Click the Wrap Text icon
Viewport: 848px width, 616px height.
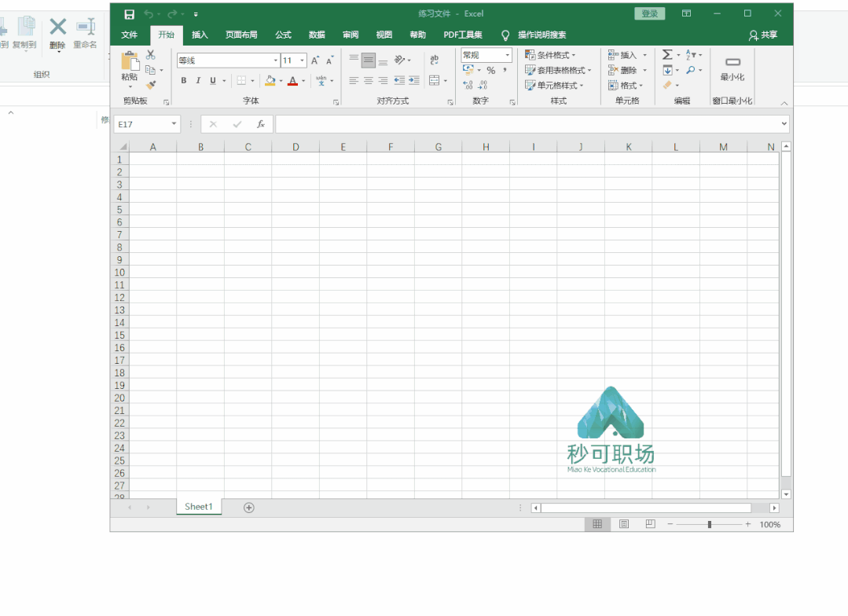[435, 60]
